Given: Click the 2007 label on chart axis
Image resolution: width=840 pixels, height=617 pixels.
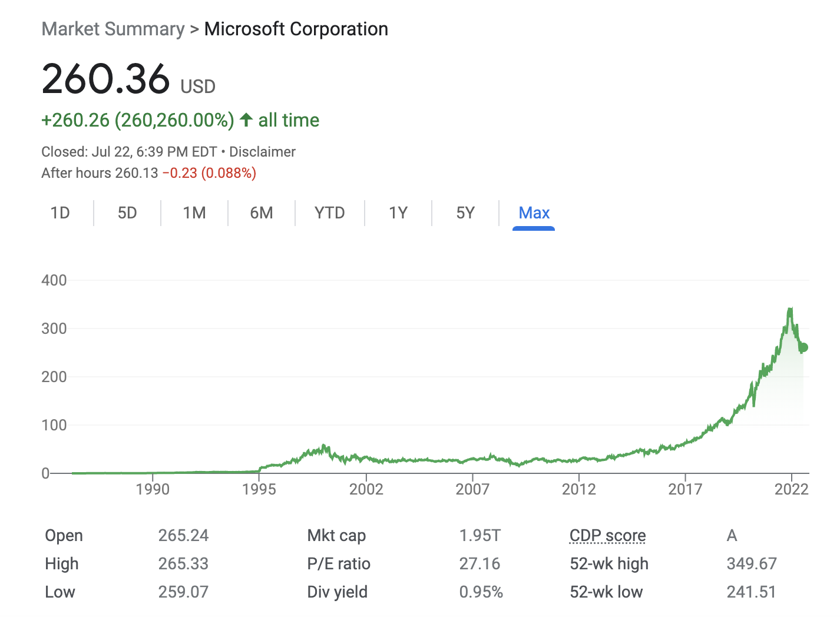Looking at the screenshot, I should [472, 489].
